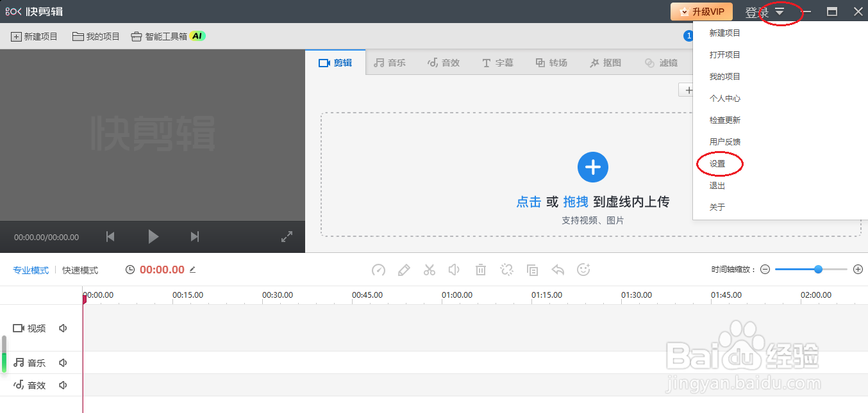Click the copy clip icon
This screenshot has width=868, height=413.
coord(532,270)
